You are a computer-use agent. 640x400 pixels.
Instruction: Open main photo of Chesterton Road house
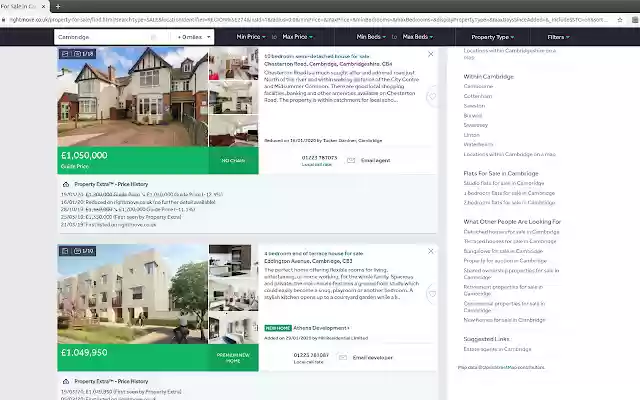[133, 97]
